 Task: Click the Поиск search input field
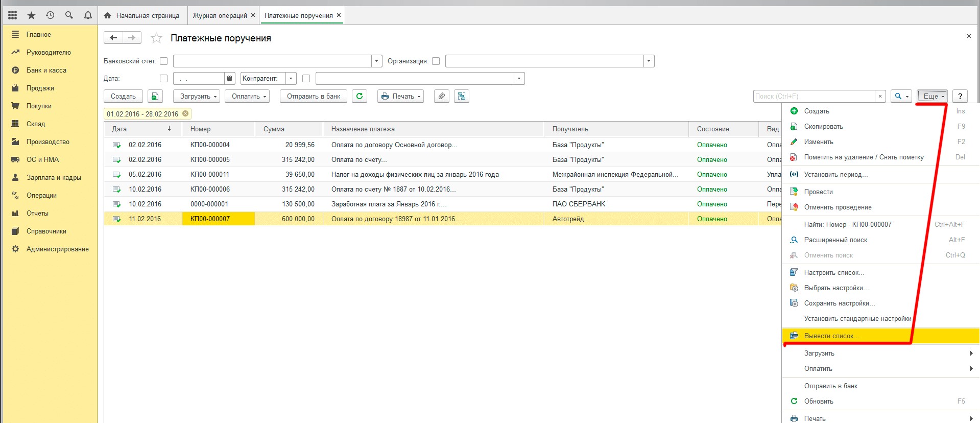(x=814, y=96)
